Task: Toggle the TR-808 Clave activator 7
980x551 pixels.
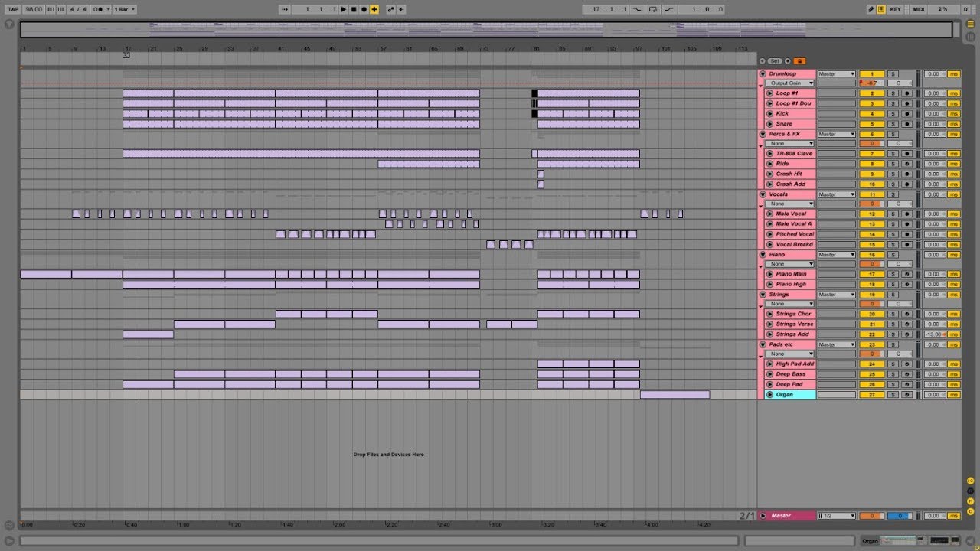Action: pyautogui.click(x=872, y=154)
